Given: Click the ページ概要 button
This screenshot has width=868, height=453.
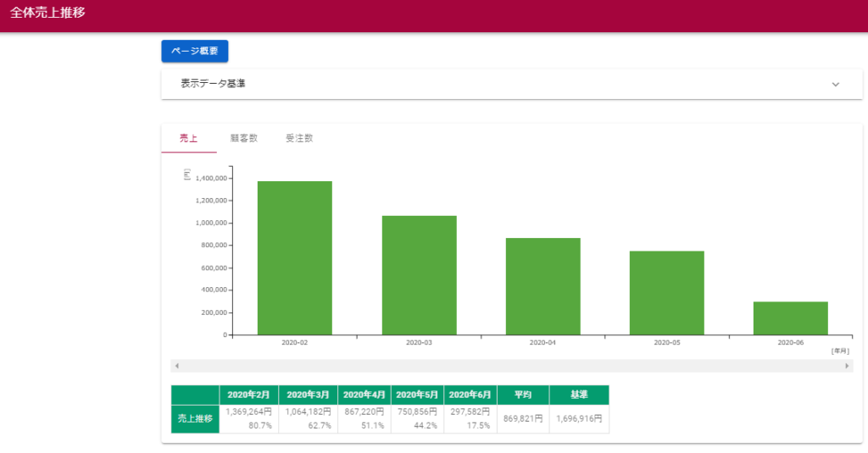Looking at the screenshot, I should [194, 51].
